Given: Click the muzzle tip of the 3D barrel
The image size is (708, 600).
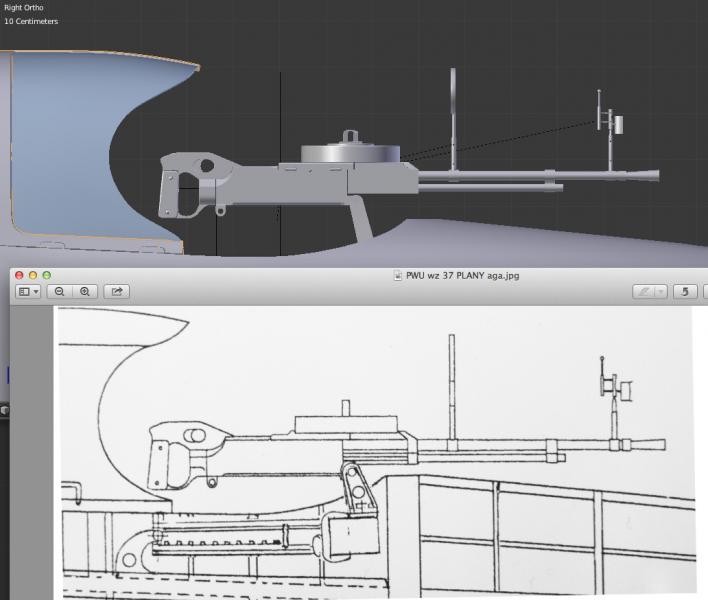Looking at the screenshot, I should pos(654,175).
